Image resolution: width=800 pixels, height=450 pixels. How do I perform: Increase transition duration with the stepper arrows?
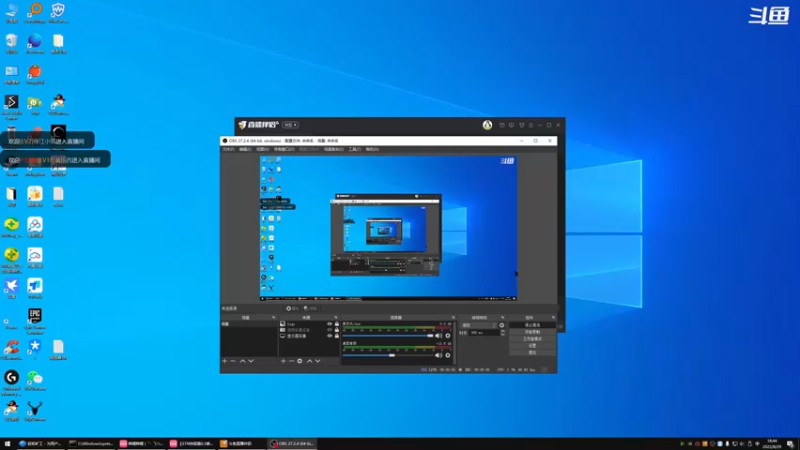point(503,331)
